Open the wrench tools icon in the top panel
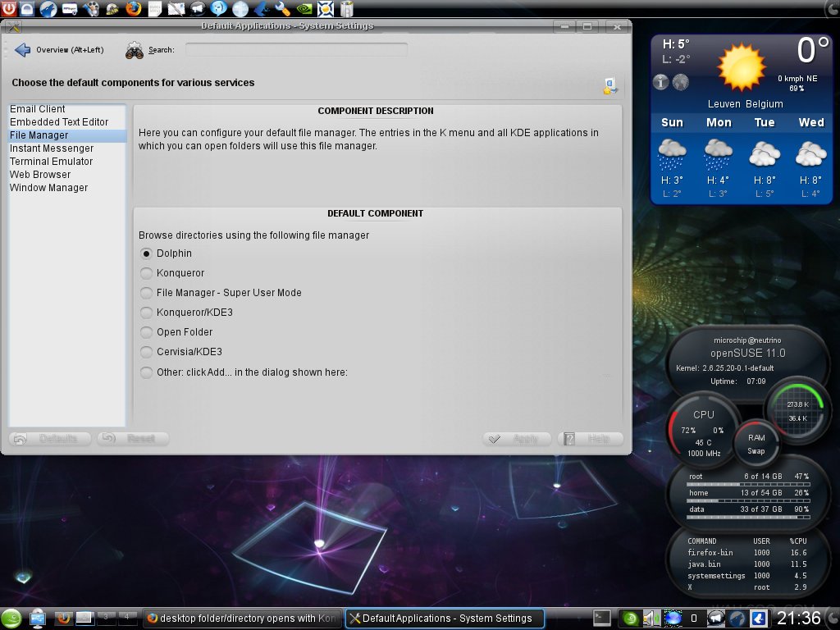This screenshot has width=840, height=630. tap(282, 8)
